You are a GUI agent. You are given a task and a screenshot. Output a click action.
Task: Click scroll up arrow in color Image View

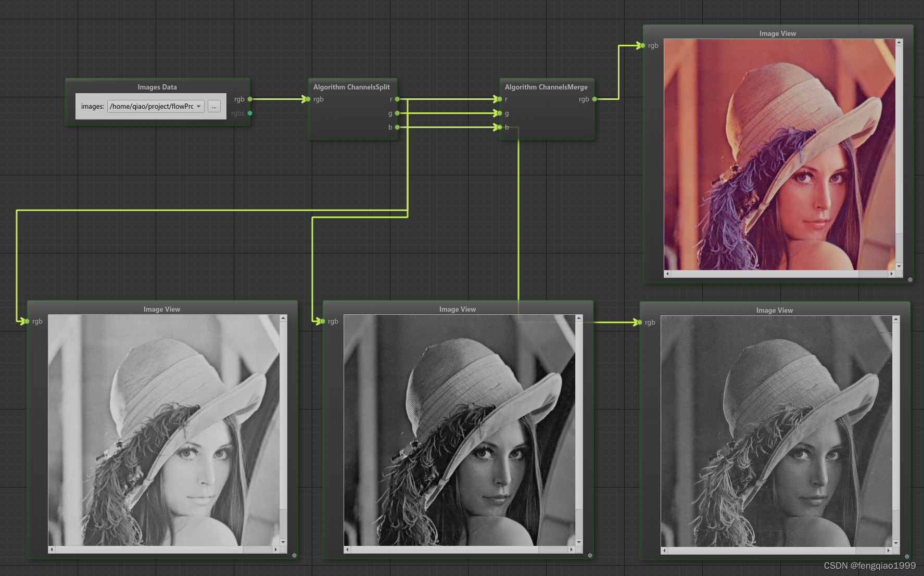pyautogui.click(x=899, y=42)
